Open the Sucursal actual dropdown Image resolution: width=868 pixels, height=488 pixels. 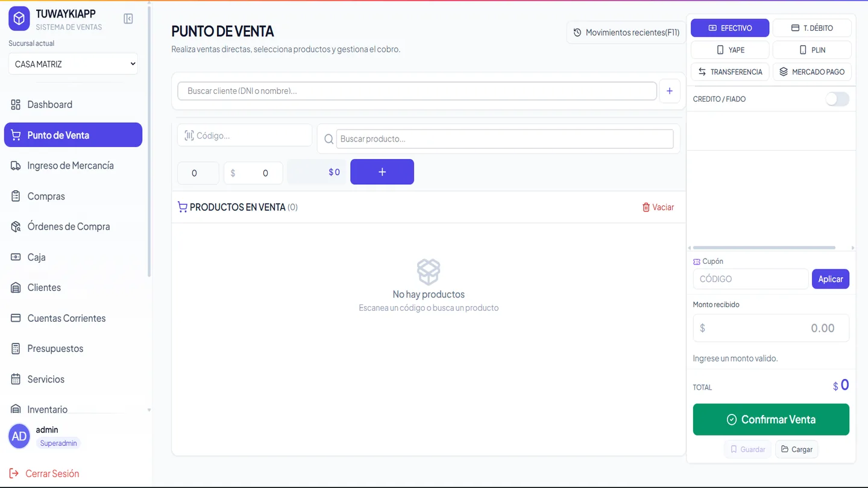click(74, 64)
